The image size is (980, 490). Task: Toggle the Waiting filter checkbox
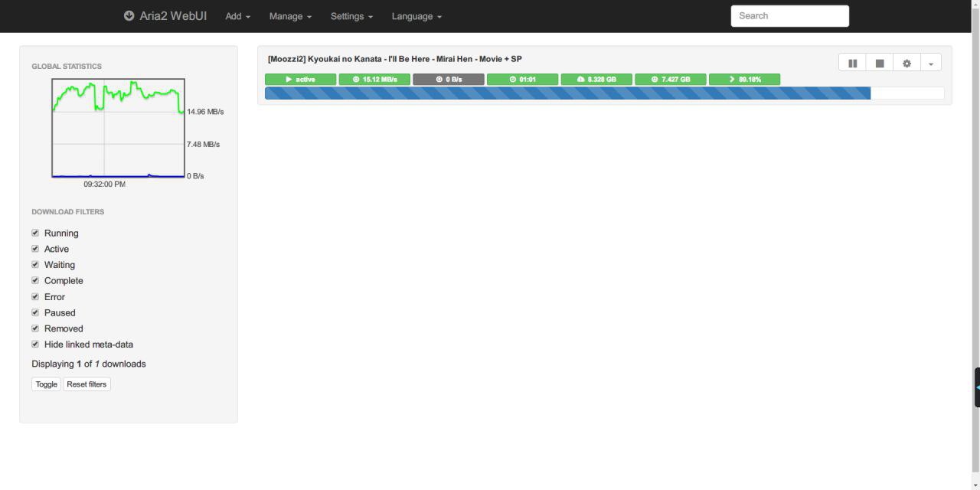(x=35, y=265)
